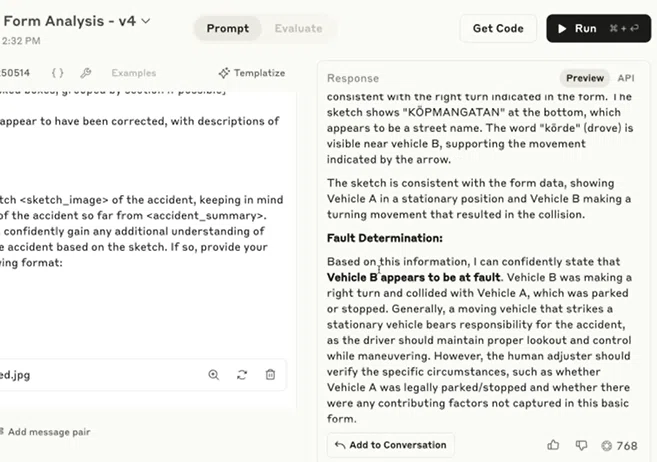Viewport: 657px width, 462px height.
Task: Run the prompt
Action: pyautogui.click(x=598, y=28)
